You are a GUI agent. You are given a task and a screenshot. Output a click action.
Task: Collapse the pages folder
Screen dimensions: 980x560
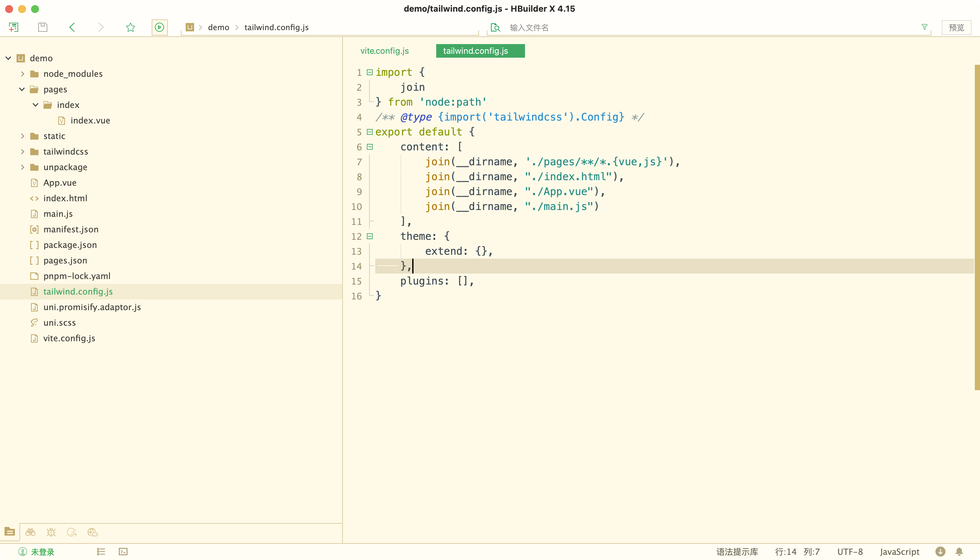tap(22, 89)
